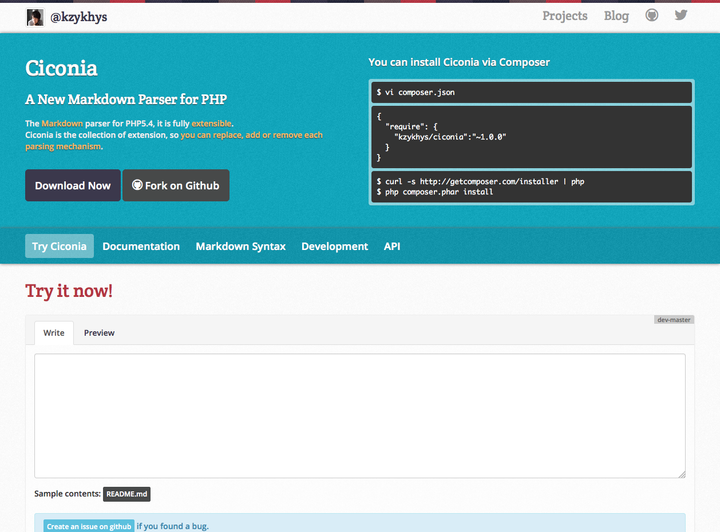
Task: Open the Twitter bird icon in the header
Action: coord(681,16)
